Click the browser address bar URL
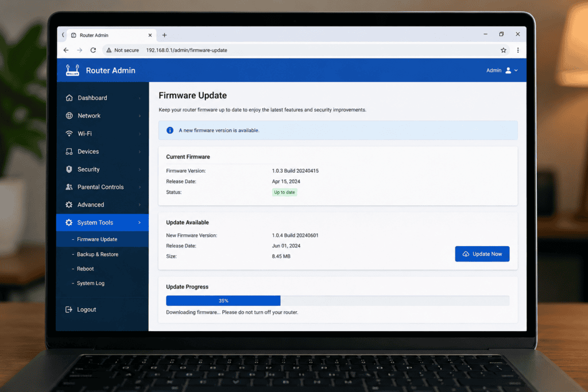The height and width of the screenshot is (392, 588). [187, 50]
